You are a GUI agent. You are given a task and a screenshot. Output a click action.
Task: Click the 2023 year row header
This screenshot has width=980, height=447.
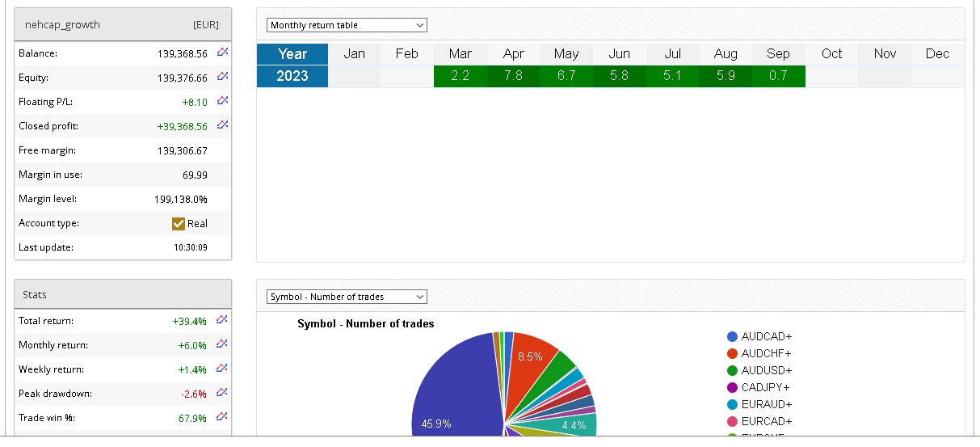(292, 76)
